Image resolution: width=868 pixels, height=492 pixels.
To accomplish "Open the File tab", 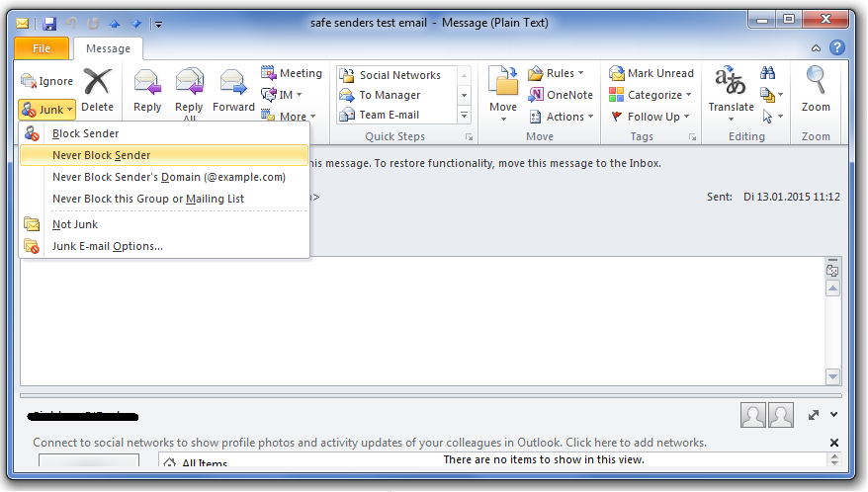I will click(x=42, y=48).
